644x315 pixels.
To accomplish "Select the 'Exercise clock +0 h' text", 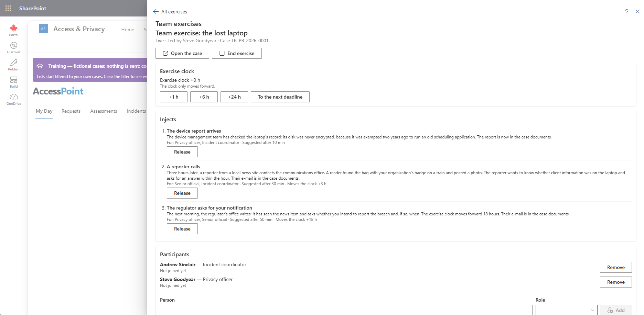I will coord(180,80).
